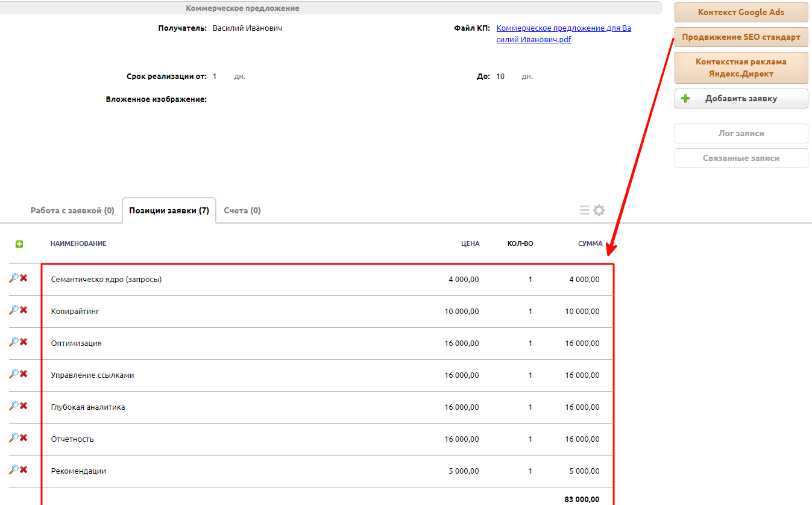Delete the Отчетность row
Viewport: 812px width, 505px height.
coord(24,438)
